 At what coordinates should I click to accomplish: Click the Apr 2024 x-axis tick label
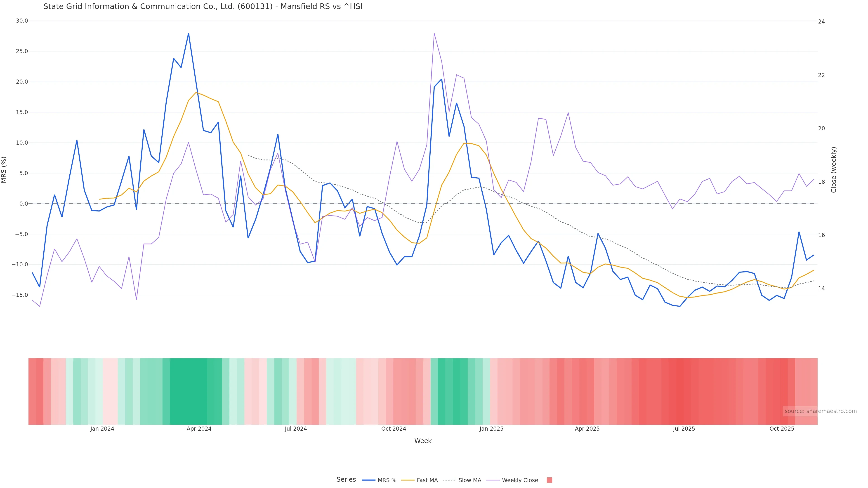pyautogui.click(x=199, y=429)
